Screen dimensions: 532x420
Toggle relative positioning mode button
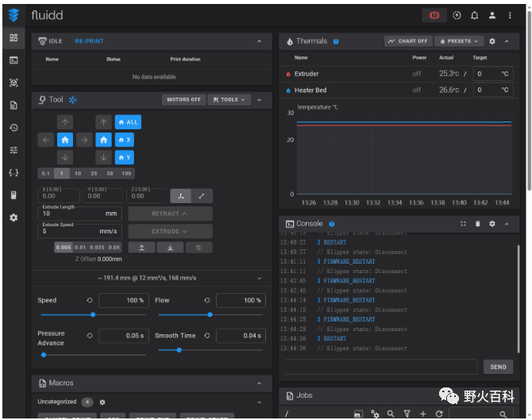(202, 196)
